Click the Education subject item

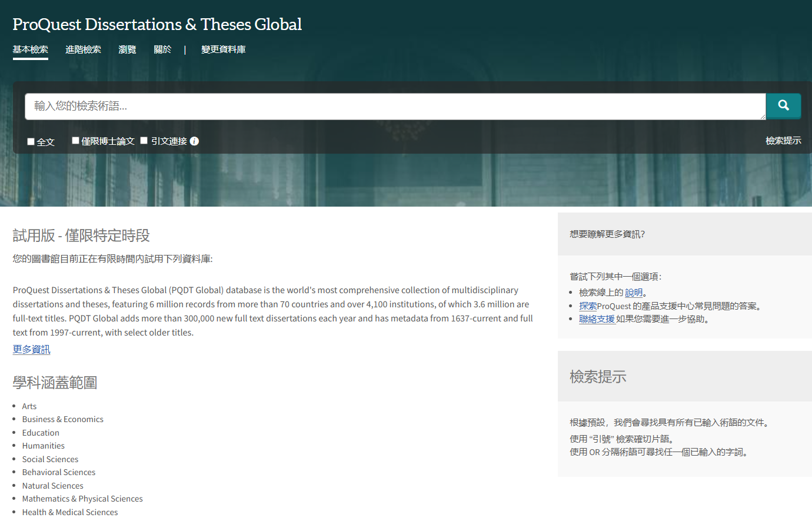click(x=41, y=433)
